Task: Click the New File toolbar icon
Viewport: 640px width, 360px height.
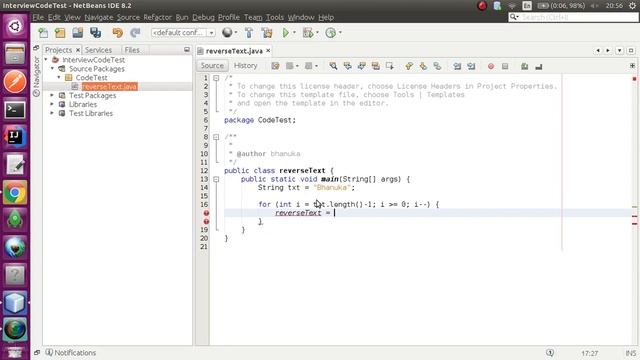Action: point(43,33)
